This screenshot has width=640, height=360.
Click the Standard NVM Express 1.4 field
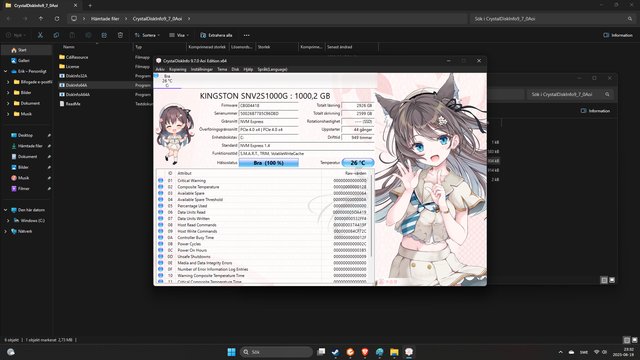(306, 145)
